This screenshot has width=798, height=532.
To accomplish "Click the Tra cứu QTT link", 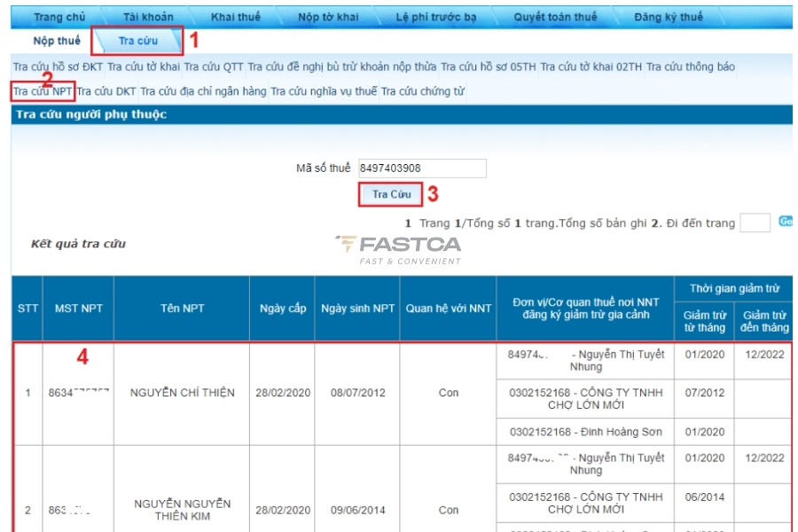I will click(214, 66).
